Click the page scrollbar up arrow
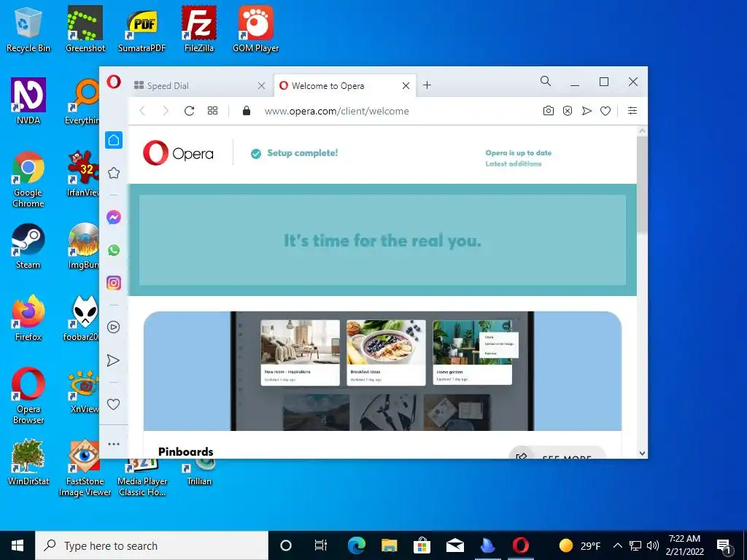The width and height of the screenshot is (747, 560). pos(642,131)
